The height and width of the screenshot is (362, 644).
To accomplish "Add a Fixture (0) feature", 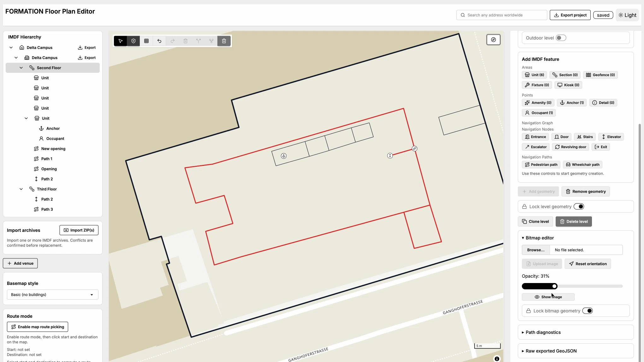I will point(537,85).
